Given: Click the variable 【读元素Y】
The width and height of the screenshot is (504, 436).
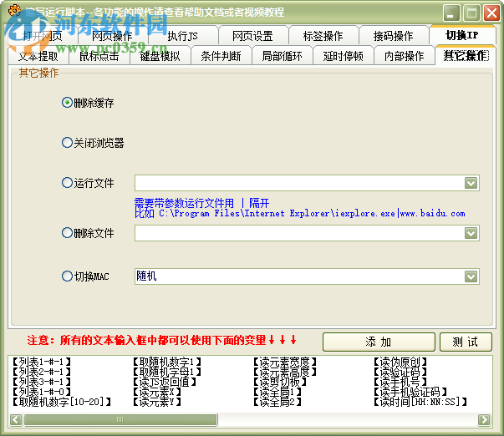Looking at the screenshot, I should [157, 402].
